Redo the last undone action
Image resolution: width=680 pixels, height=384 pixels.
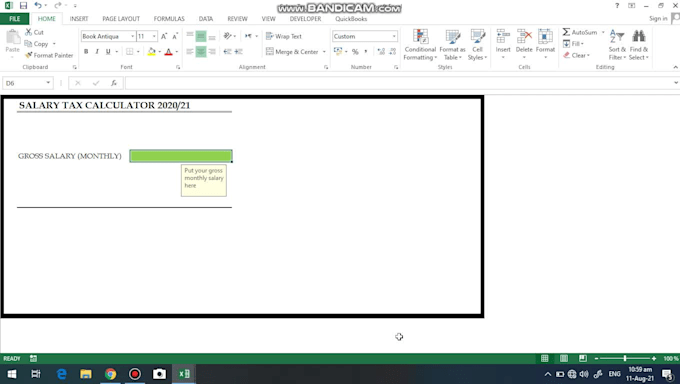pos(58,6)
